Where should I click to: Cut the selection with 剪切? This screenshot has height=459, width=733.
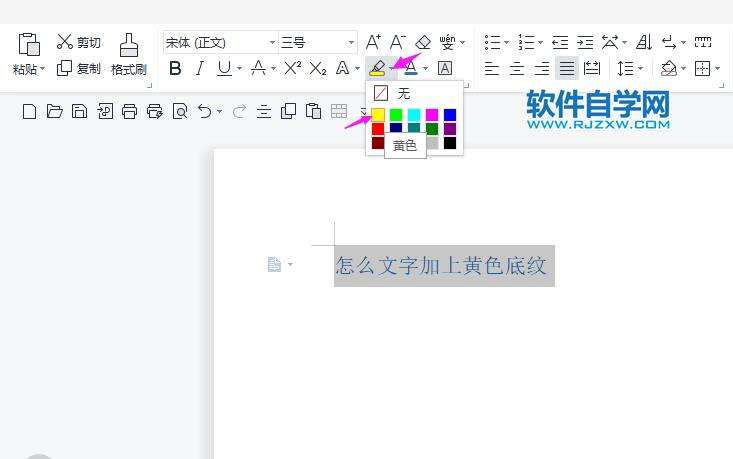pos(78,42)
